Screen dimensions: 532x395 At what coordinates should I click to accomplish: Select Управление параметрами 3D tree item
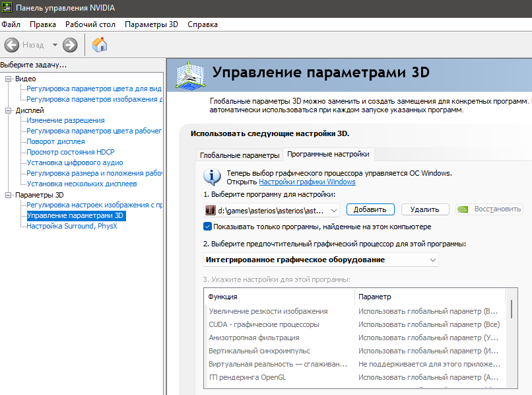pyautogui.click(x=76, y=215)
